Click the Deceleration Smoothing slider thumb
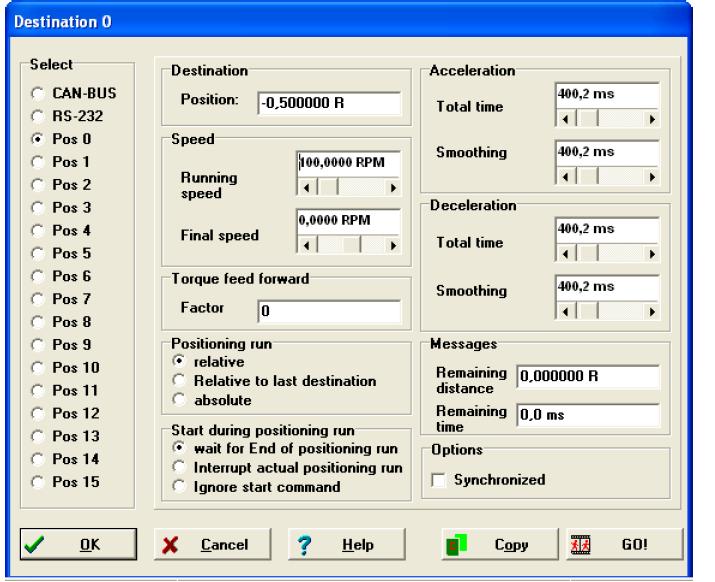Viewport: 715px width, 582px height. point(587,312)
